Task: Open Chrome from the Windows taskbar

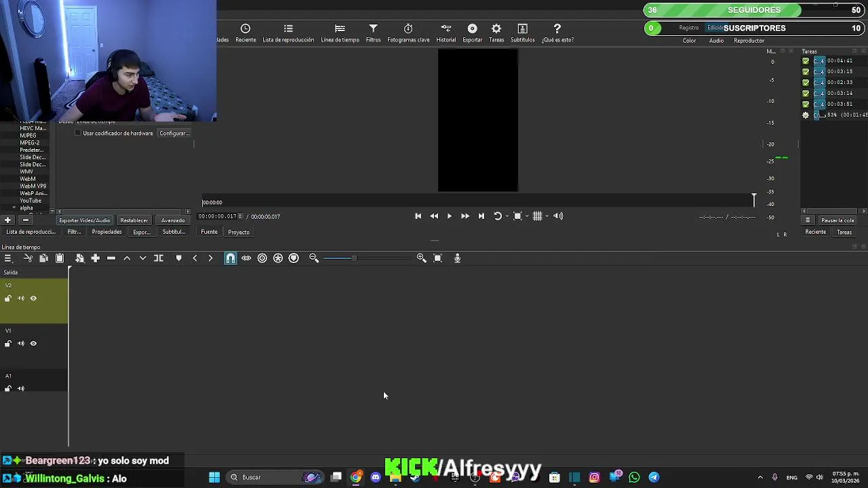Action: [356, 477]
